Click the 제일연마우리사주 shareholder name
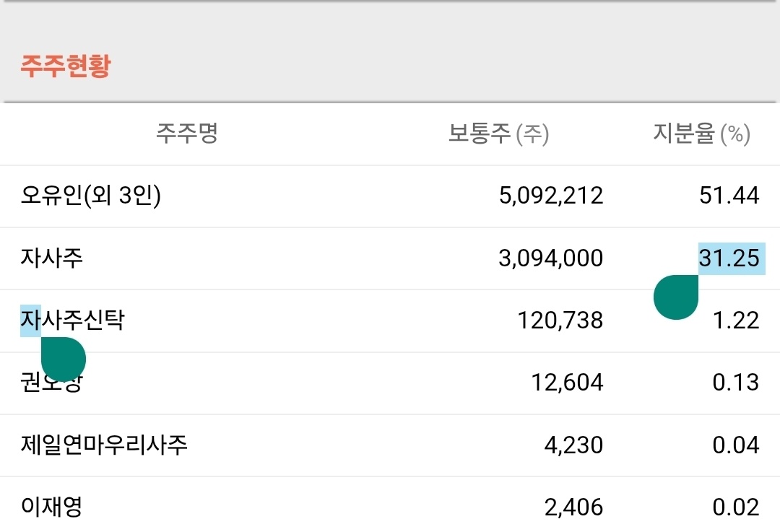The width and height of the screenshot is (780, 532). tap(105, 445)
